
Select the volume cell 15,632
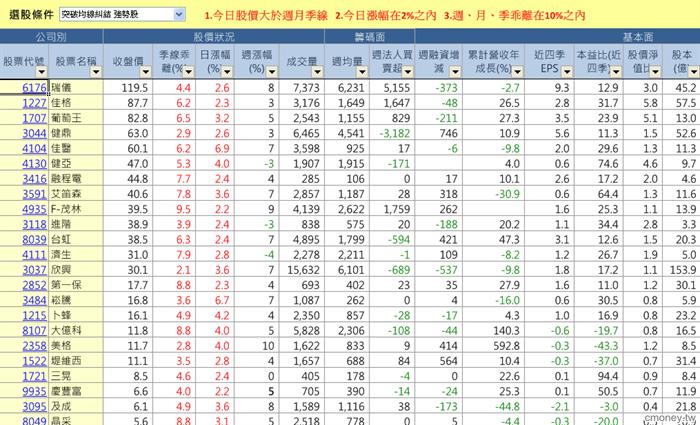(302, 270)
